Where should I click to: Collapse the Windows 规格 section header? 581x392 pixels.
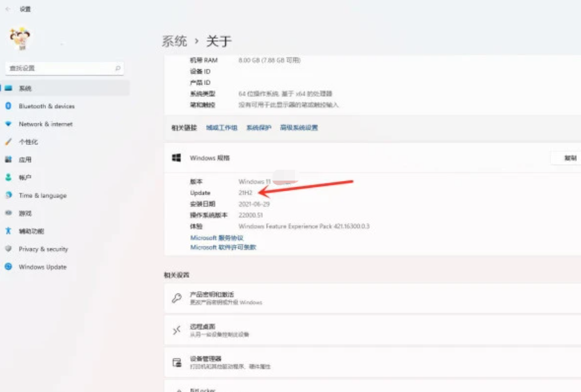tap(372, 158)
